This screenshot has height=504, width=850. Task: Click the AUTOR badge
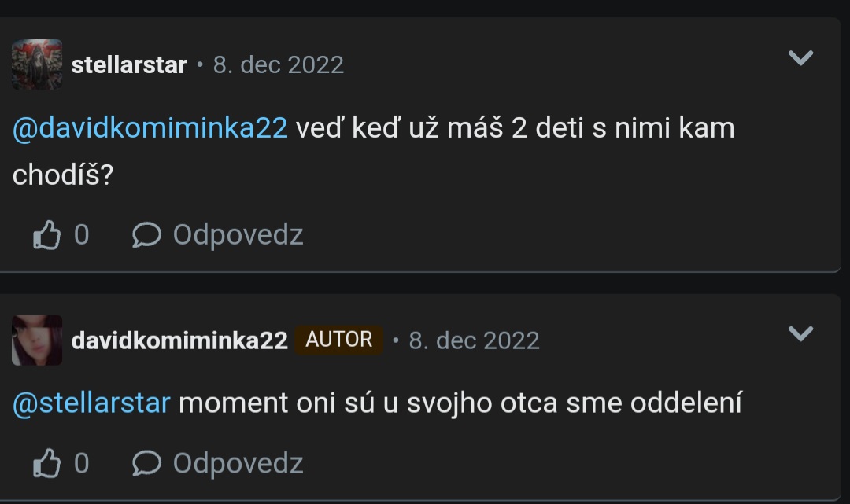[x=338, y=340]
